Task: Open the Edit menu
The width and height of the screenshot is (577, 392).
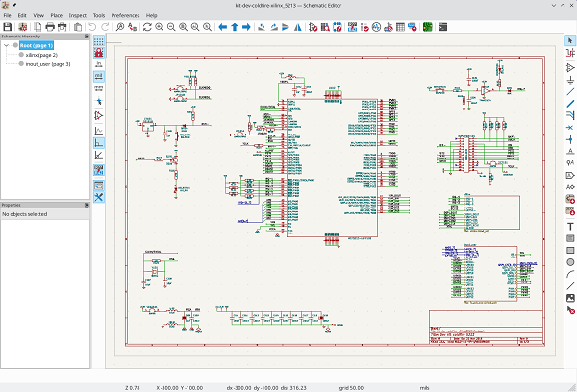Action: tap(22, 15)
